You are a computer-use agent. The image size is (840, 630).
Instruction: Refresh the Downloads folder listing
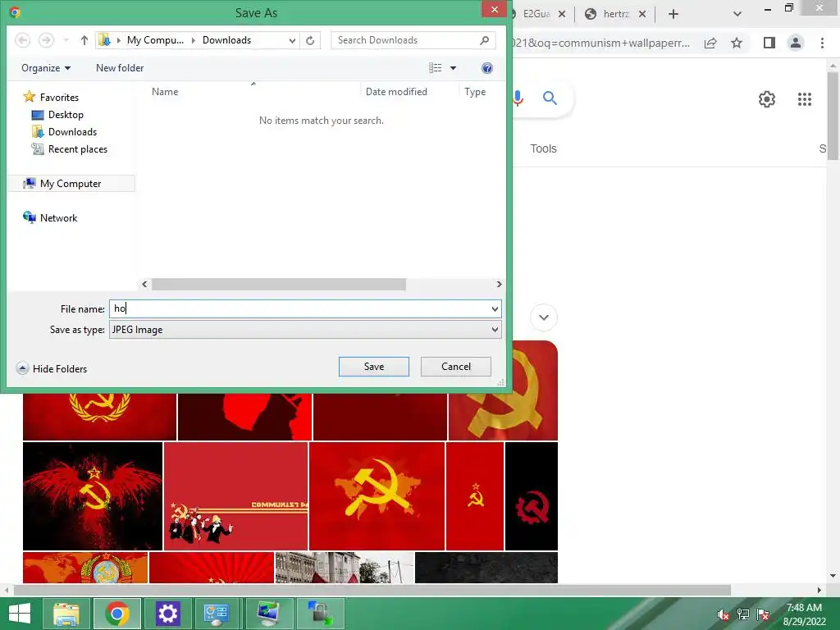310,40
